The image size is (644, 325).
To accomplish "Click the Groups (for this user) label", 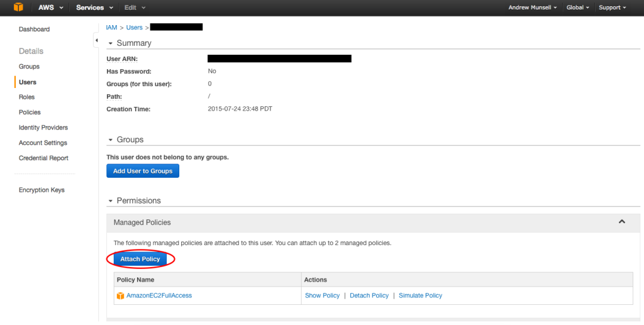I will (139, 84).
